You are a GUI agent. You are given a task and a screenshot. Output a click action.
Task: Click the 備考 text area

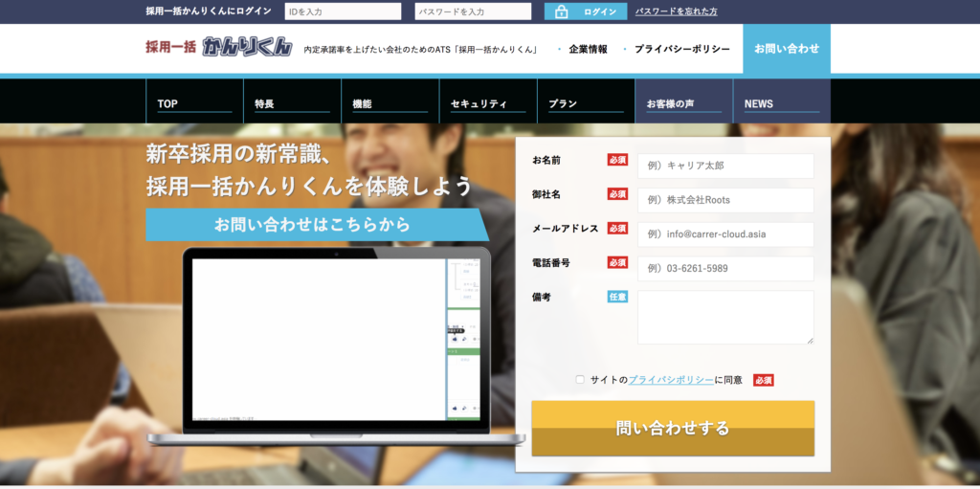click(725, 317)
